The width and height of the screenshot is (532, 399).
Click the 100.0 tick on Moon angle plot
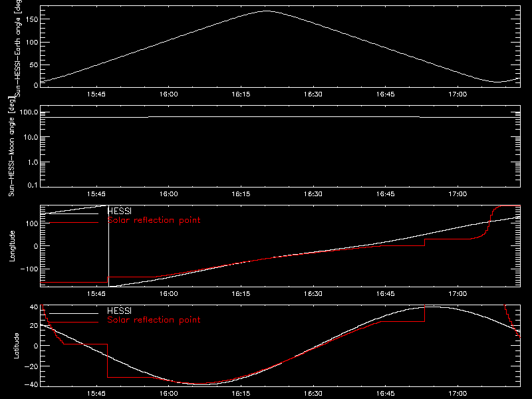pyautogui.click(x=29, y=112)
